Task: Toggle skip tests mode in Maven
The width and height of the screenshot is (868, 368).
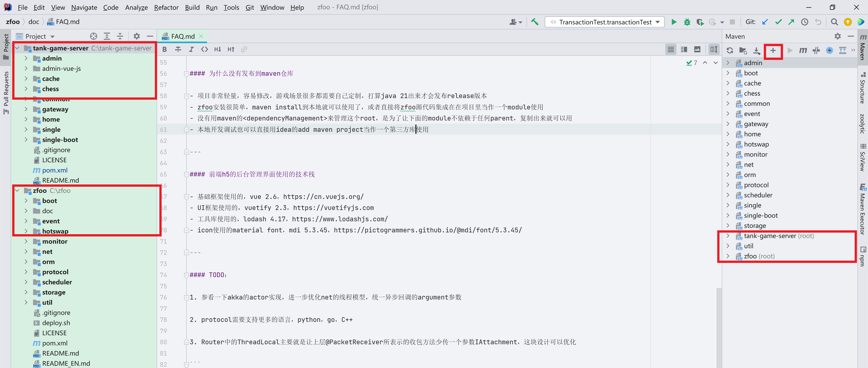Action: (x=830, y=51)
